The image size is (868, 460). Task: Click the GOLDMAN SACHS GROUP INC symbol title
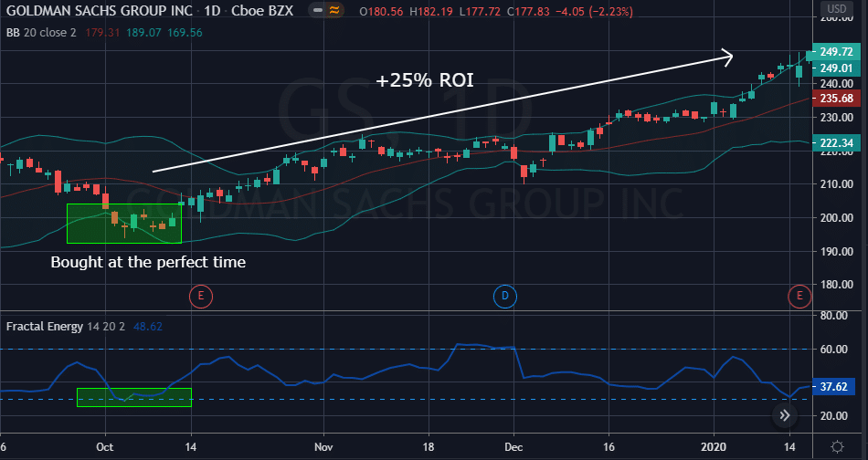(x=99, y=11)
